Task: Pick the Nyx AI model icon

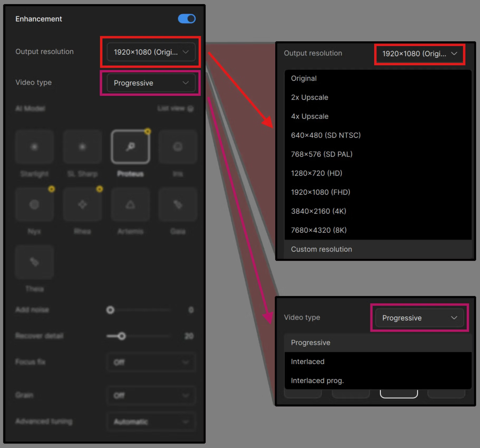Action: 35,204
